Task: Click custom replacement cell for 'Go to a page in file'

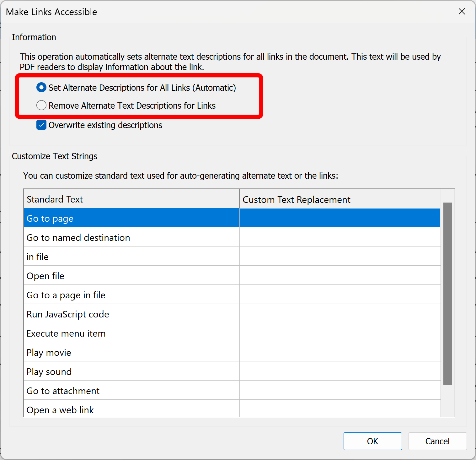Action: [x=340, y=295]
